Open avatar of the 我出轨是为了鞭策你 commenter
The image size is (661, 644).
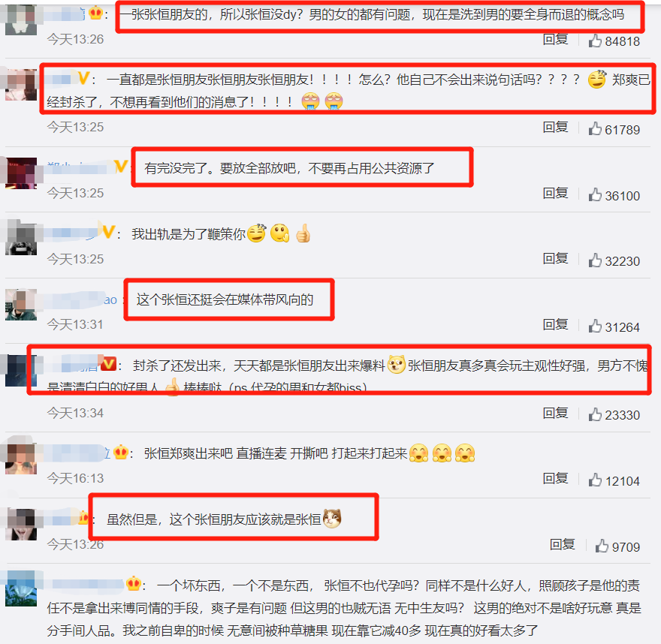point(21,239)
